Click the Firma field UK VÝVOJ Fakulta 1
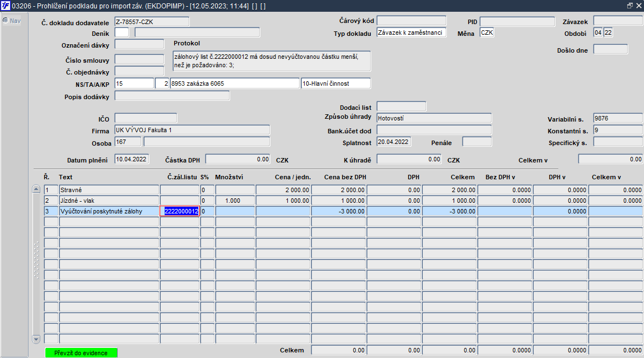The image size is (644, 358). (192, 130)
